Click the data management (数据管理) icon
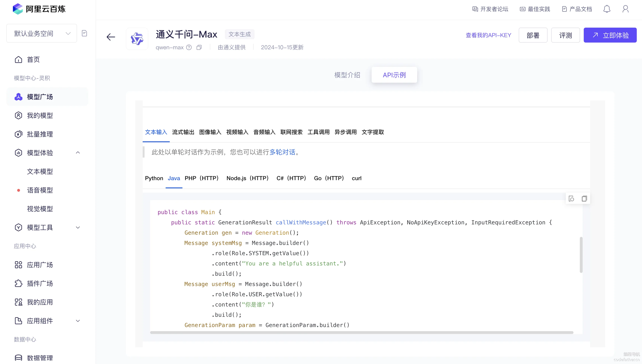This screenshot has height=364, width=642. tap(18, 358)
